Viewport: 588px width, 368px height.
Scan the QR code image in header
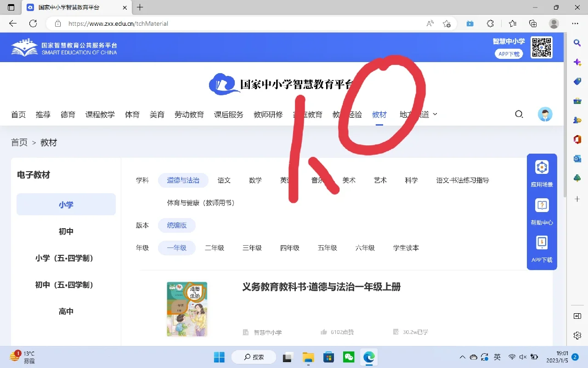542,47
